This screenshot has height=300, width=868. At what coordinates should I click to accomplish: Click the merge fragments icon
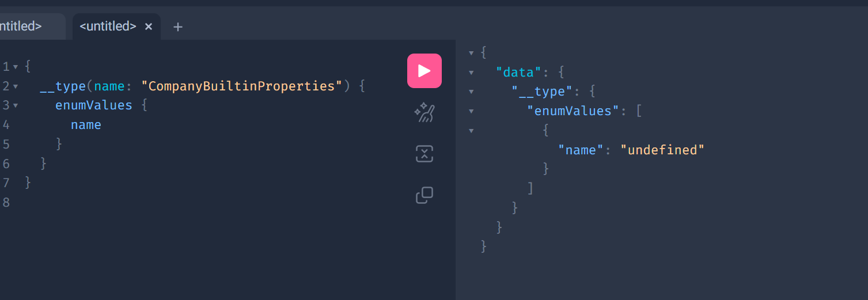coord(424,154)
